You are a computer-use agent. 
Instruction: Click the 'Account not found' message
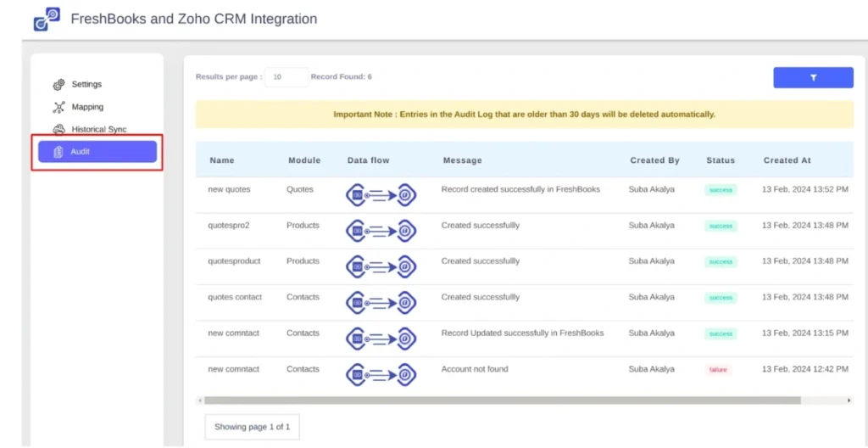pos(475,369)
